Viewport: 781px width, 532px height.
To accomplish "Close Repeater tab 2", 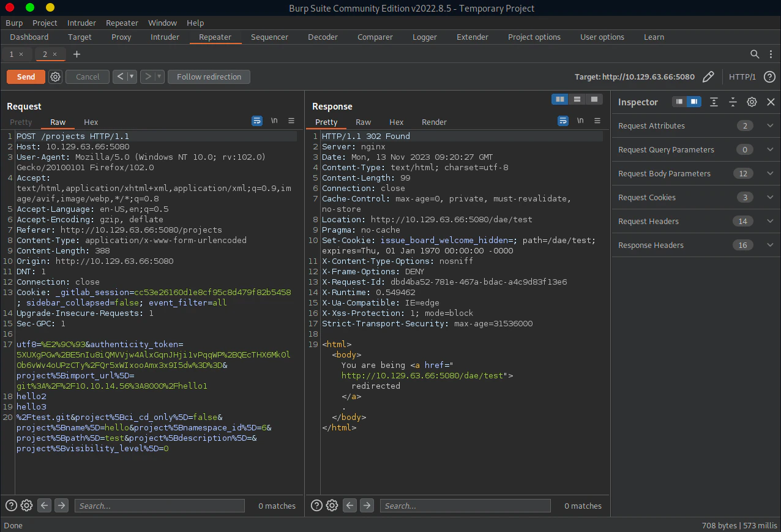I will 54,54.
